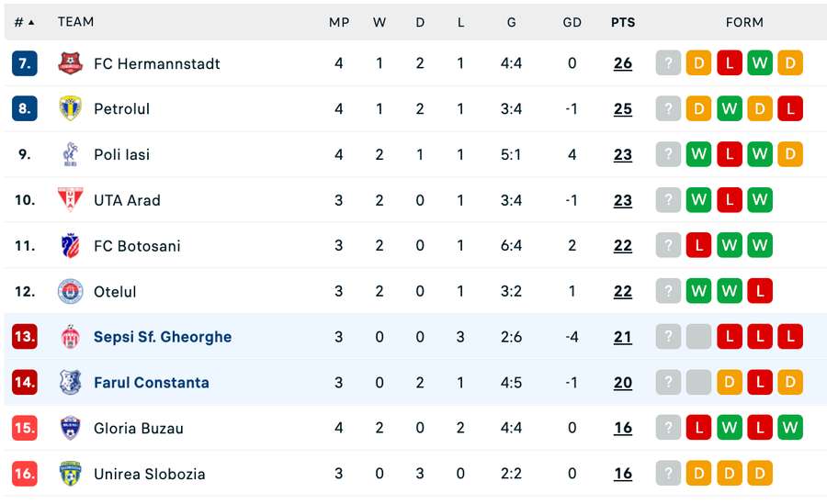The width and height of the screenshot is (827, 504).
Task: Click the UTA Arad crest icon
Action: tap(70, 200)
